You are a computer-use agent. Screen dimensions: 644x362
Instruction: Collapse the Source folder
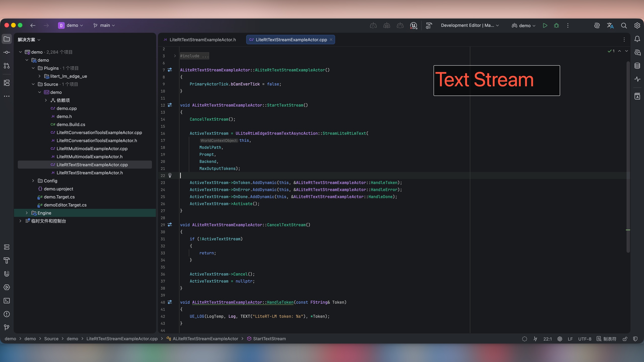click(x=33, y=84)
